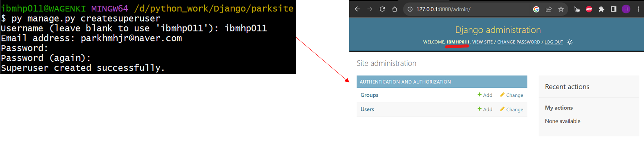The width and height of the screenshot is (644, 164).
Task: Click the IBMHP011 username in welcome text
Action: [458, 42]
